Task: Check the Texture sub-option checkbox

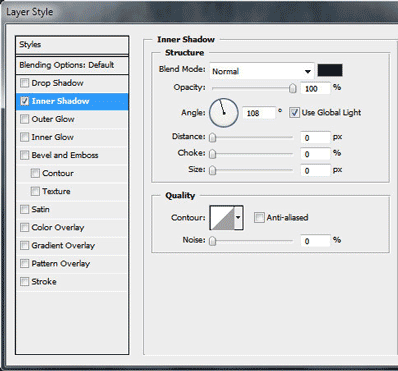Action: tap(35, 191)
